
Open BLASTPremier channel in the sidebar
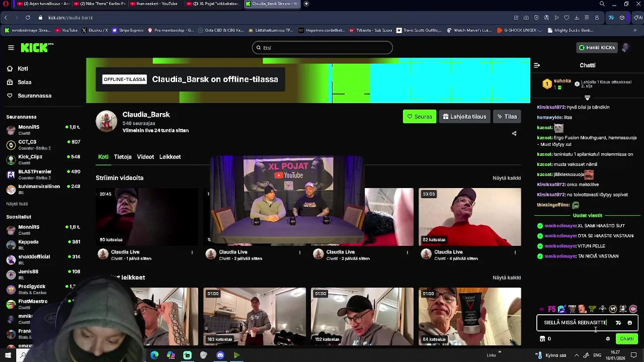[43, 174]
